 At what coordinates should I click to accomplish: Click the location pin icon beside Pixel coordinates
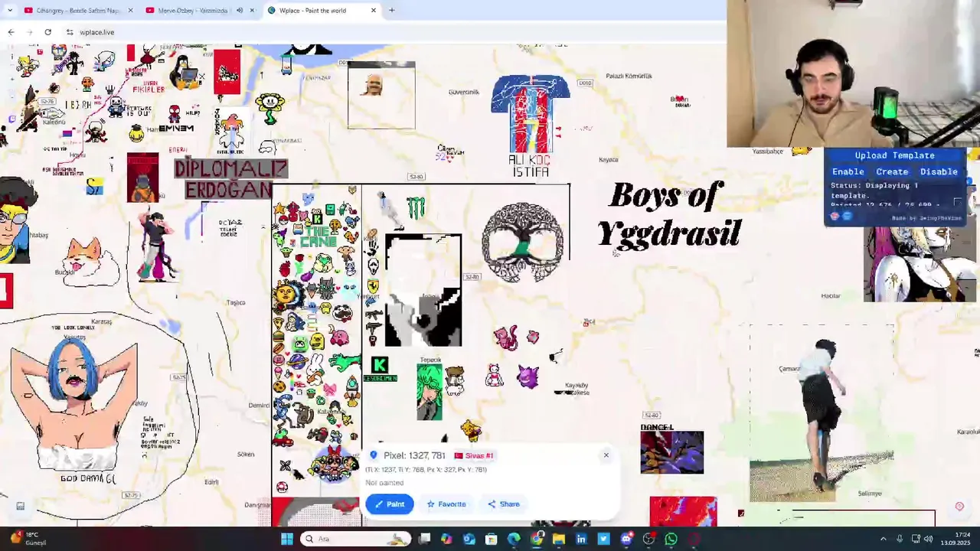click(x=374, y=455)
